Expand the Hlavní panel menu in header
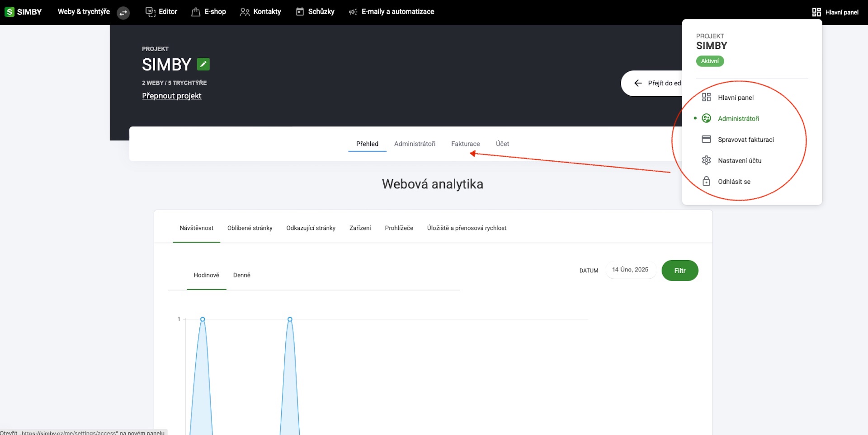The image size is (868, 435). coord(835,12)
